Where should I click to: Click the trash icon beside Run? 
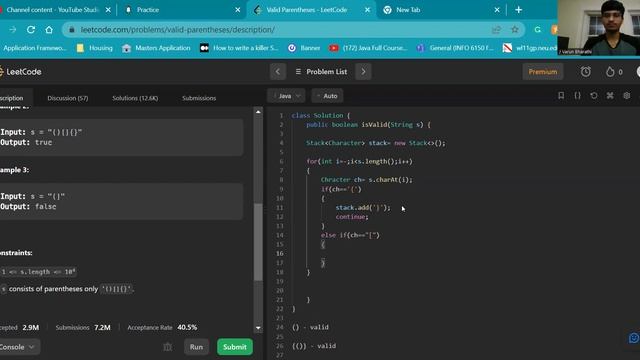click(x=167, y=347)
